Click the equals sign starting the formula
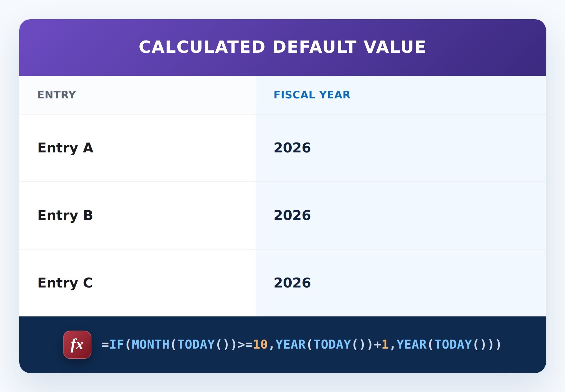 [x=105, y=345]
